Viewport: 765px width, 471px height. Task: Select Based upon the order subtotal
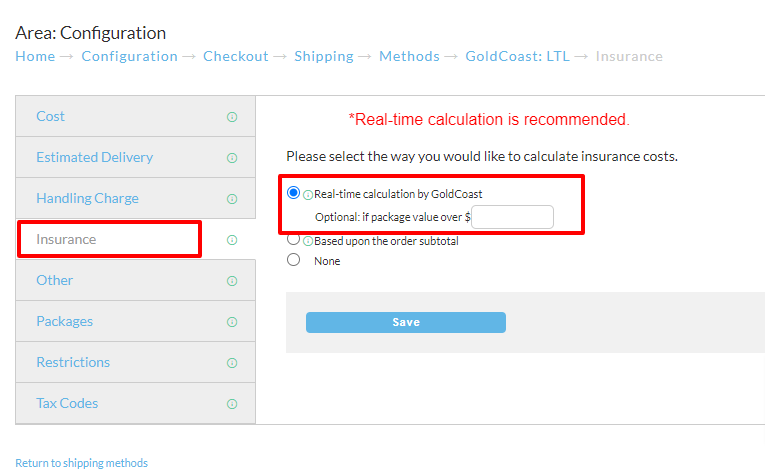[293, 239]
